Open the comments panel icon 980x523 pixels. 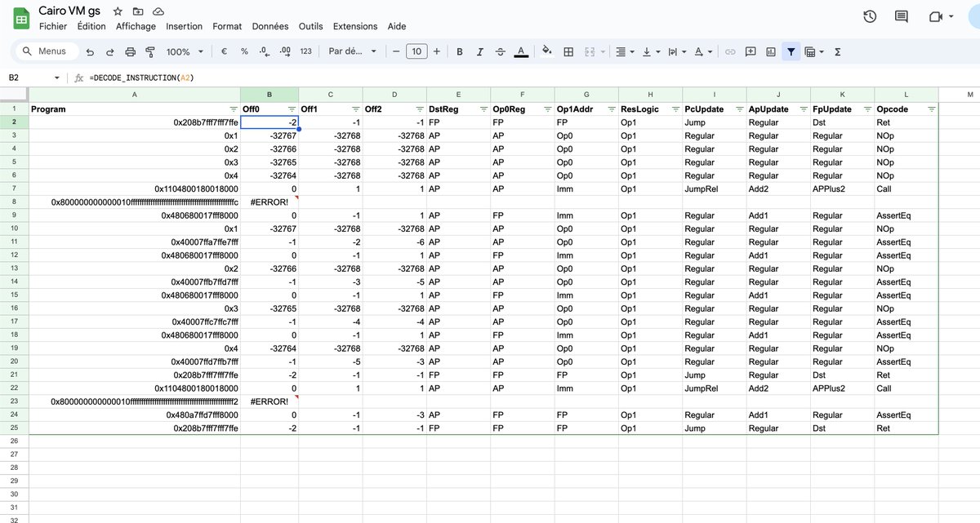(902, 16)
